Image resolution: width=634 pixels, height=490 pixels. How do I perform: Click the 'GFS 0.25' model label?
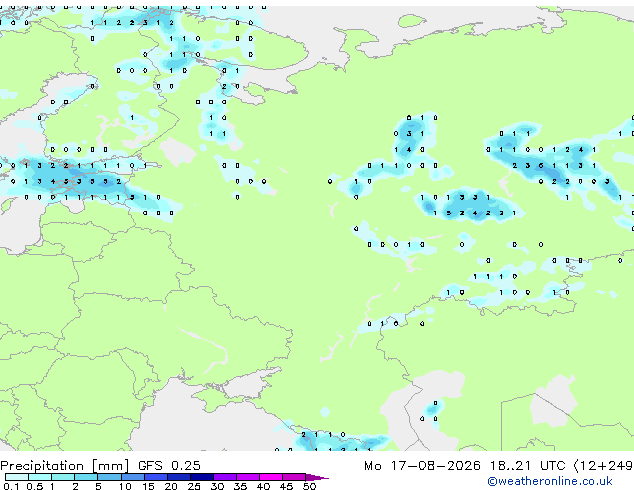pos(169,466)
